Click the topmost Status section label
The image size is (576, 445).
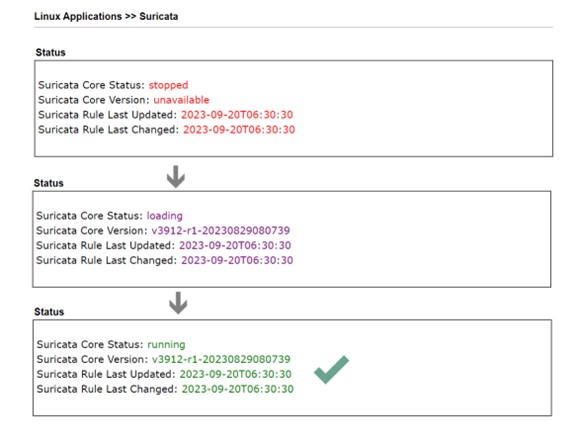50,53
